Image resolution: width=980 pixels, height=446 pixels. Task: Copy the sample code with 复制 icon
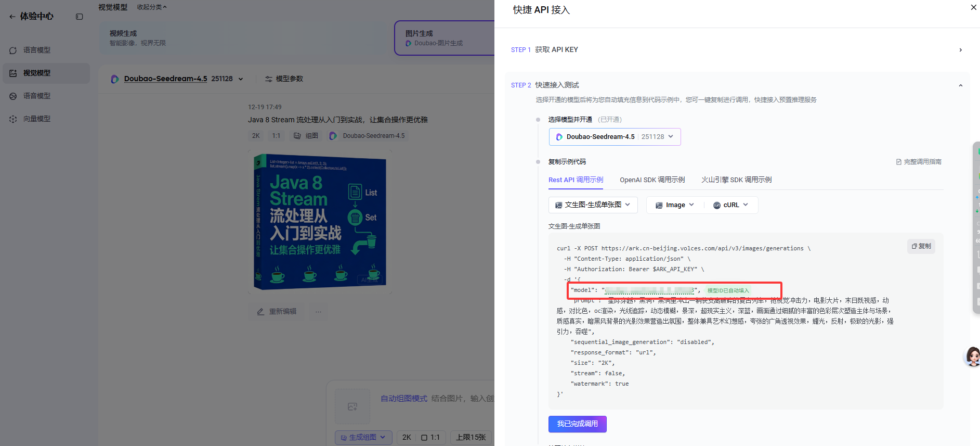pyautogui.click(x=921, y=246)
